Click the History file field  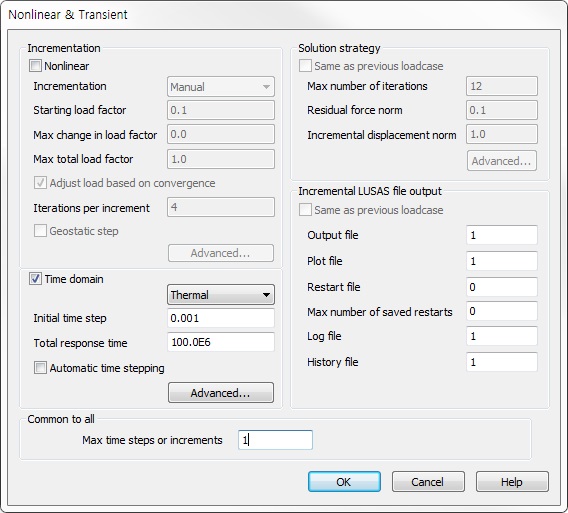502,362
